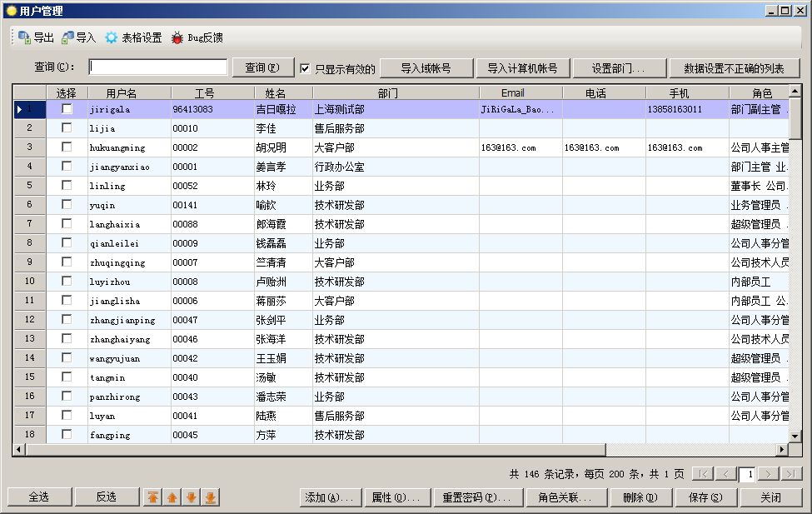Select row header number 10
812x514 pixels.
[30, 281]
